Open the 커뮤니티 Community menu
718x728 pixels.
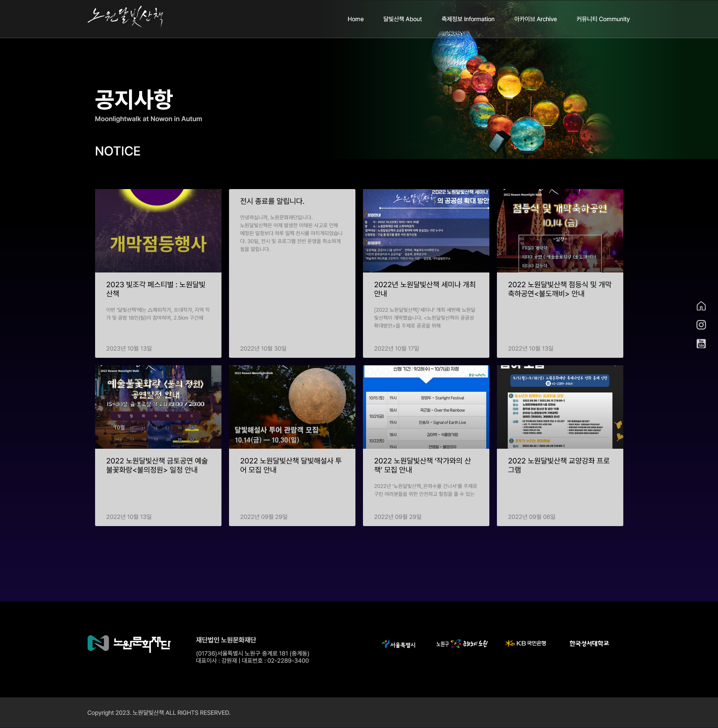click(603, 19)
